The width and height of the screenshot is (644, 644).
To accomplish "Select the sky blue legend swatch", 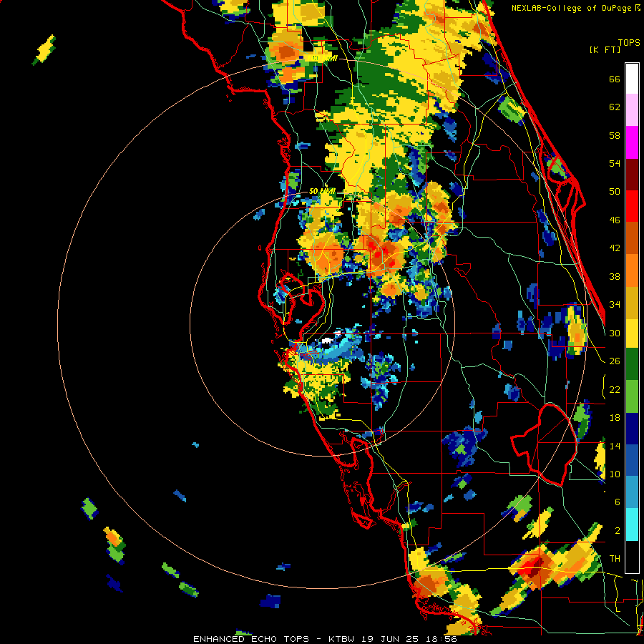I will [632, 492].
